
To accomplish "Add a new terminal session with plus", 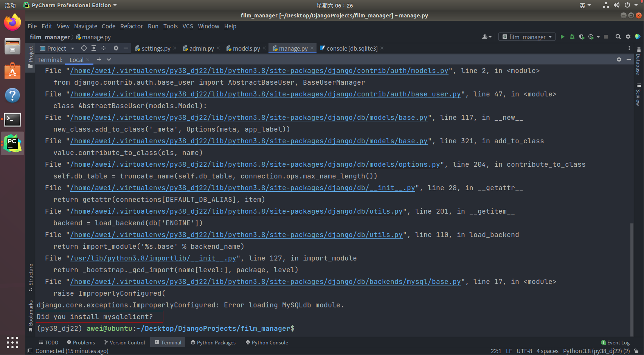I will coord(99,59).
